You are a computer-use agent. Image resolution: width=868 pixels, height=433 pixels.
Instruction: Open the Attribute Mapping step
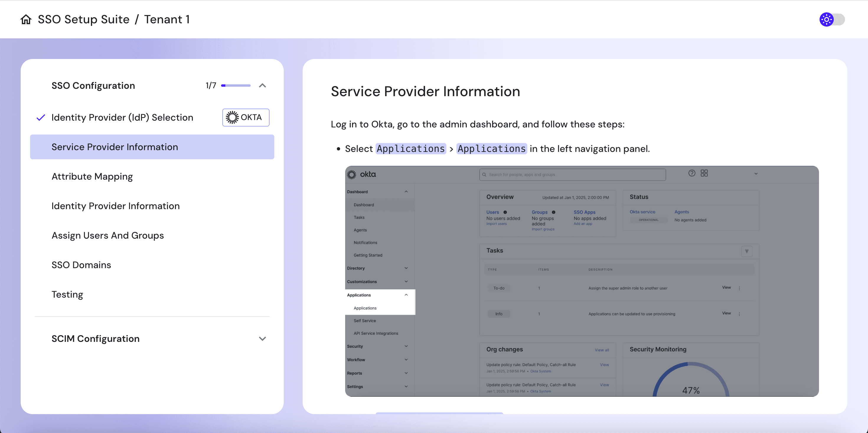point(92,176)
